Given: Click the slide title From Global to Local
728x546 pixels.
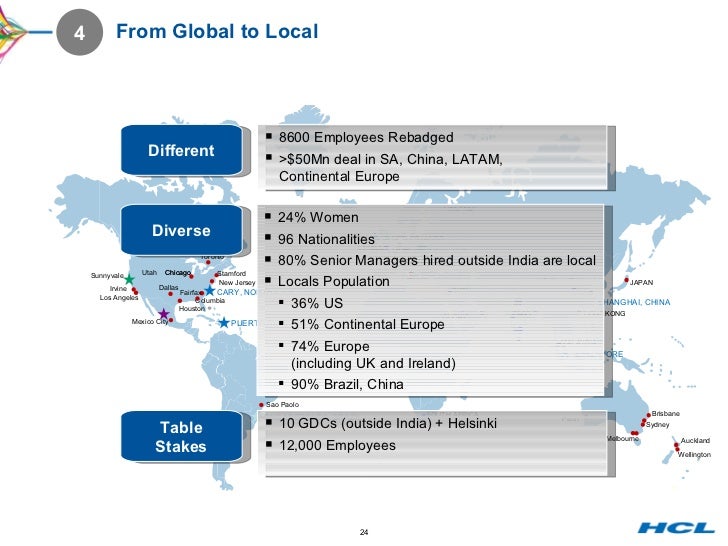Looking at the screenshot, I should tap(217, 32).
